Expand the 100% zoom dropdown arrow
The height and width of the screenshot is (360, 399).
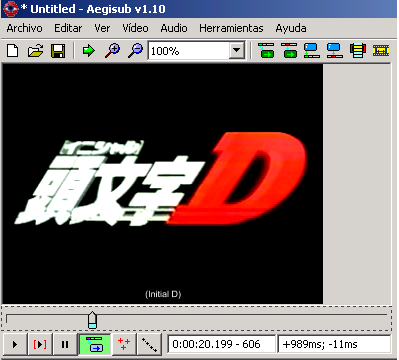click(x=237, y=51)
